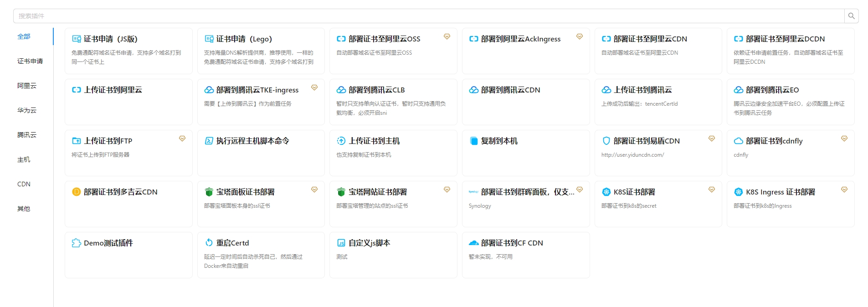Click the blue icon of 复制到本机

coord(474,141)
